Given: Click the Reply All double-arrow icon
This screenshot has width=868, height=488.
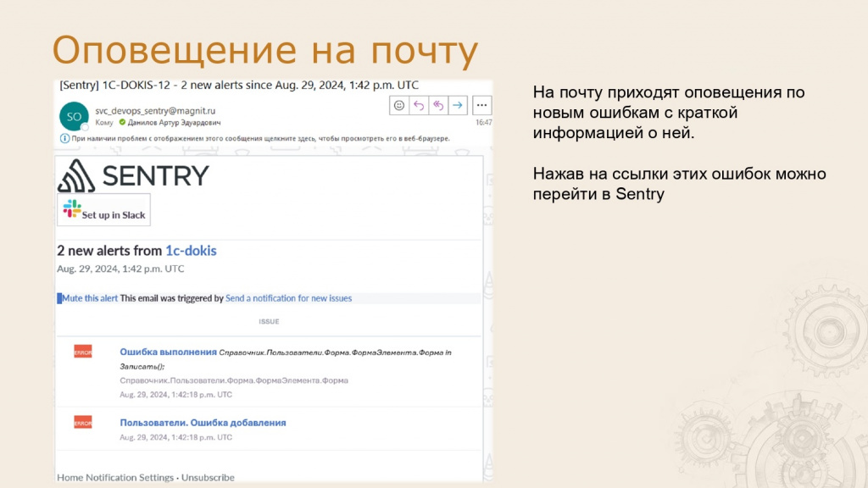Looking at the screenshot, I should (438, 105).
